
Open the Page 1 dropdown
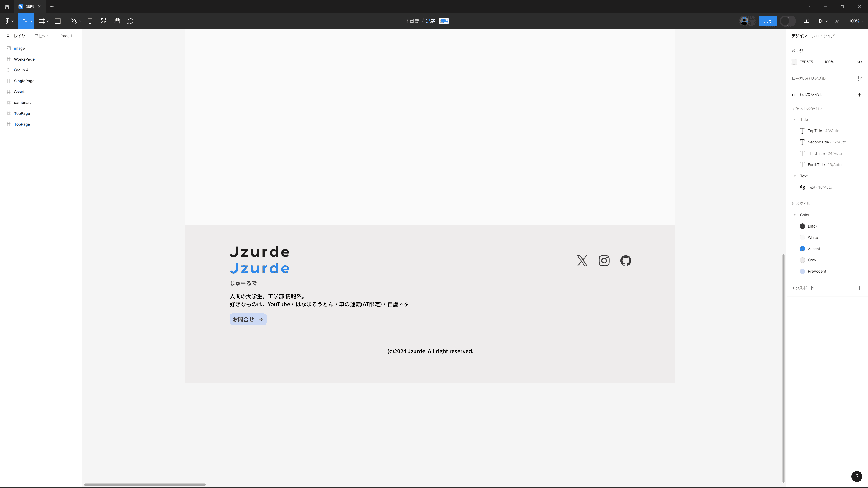[x=68, y=36]
